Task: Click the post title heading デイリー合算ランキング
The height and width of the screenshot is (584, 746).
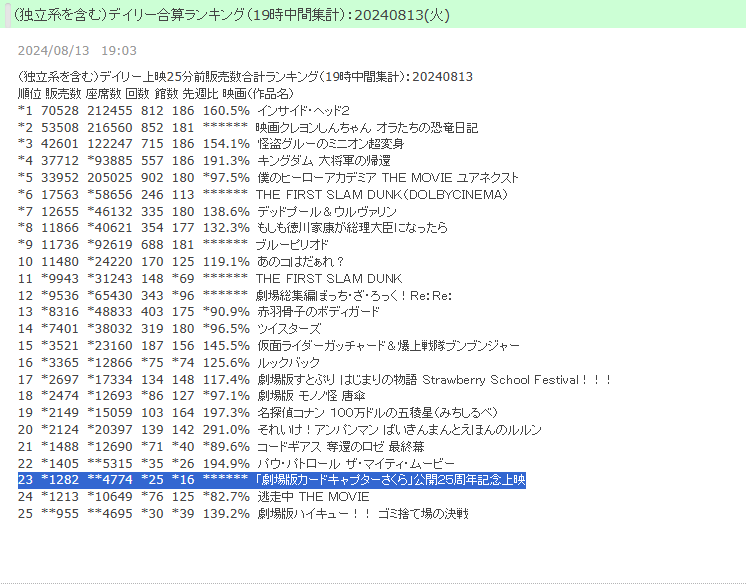Action: [231, 15]
